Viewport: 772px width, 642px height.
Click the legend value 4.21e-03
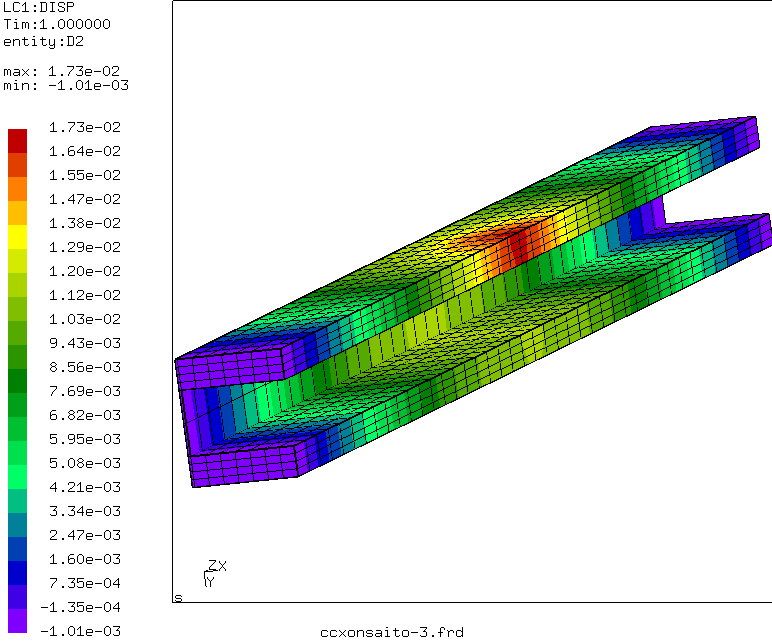click(x=85, y=487)
